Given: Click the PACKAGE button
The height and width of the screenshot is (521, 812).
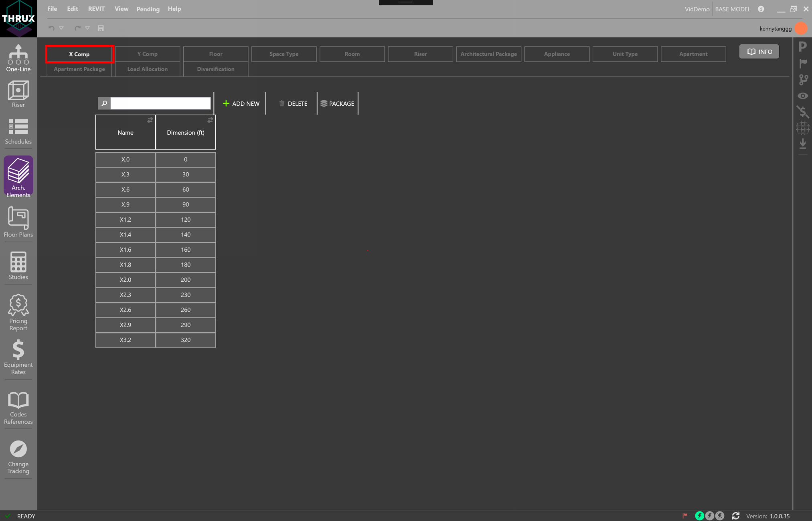Looking at the screenshot, I should (x=337, y=103).
